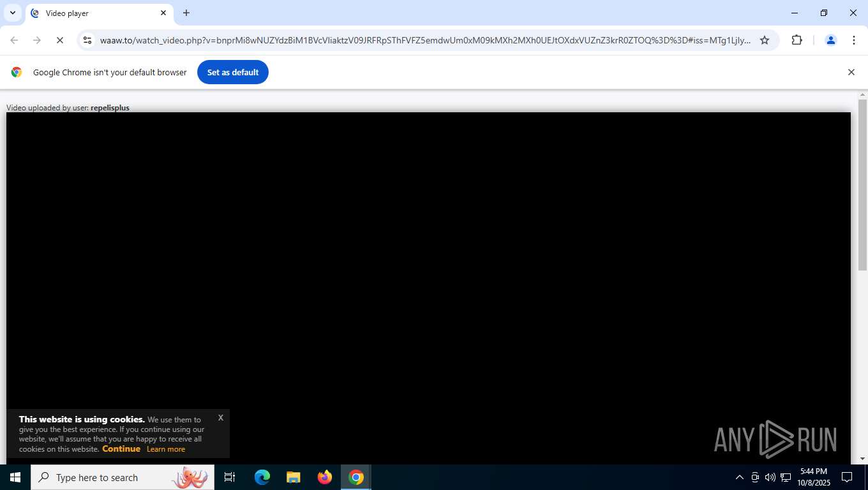868x490 pixels.
Task: Accept cookies via Continue link
Action: point(121,449)
